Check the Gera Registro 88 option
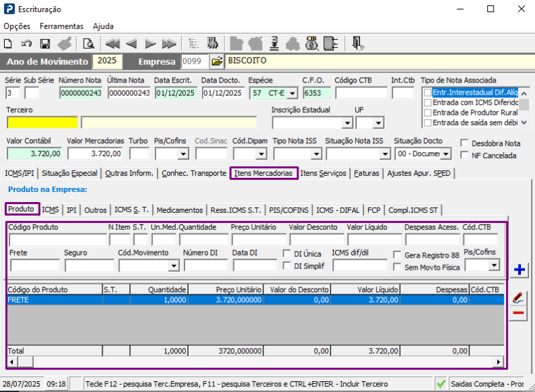The width and height of the screenshot is (535, 392). [399, 254]
